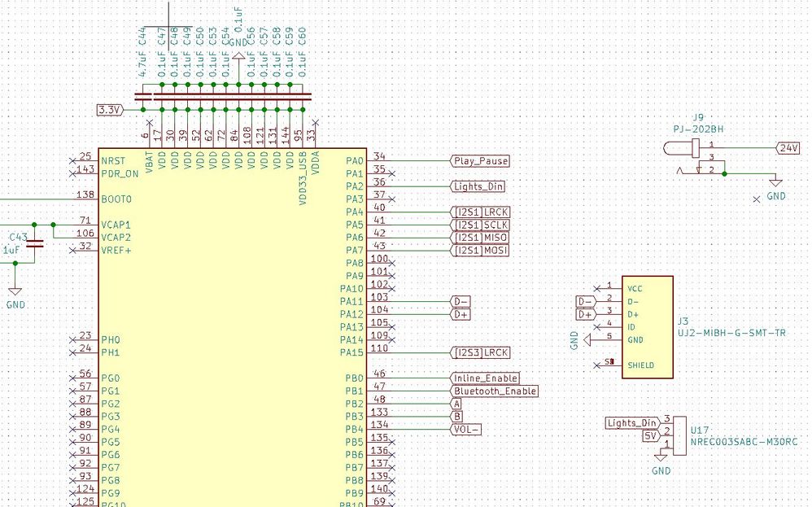Viewport: 812px width, 507px height.
Task: Click the GND symbol under U17 connector
Action: pos(661,457)
